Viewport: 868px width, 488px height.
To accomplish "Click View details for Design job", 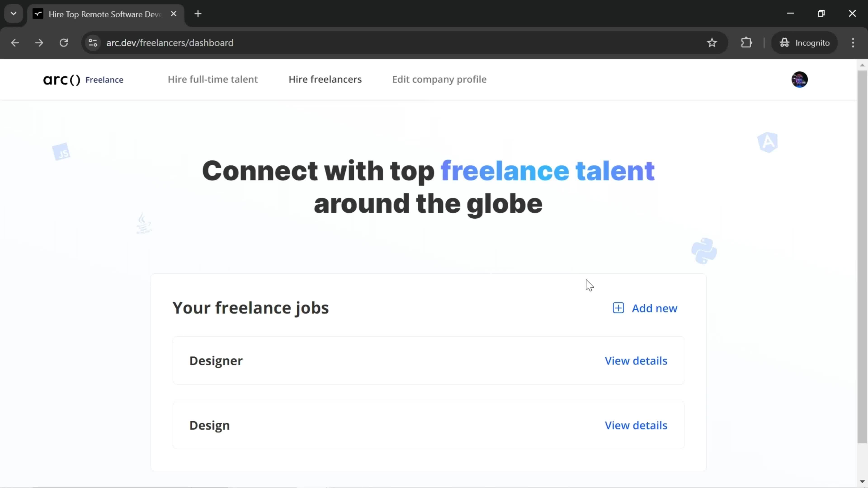I will coord(636,425).
